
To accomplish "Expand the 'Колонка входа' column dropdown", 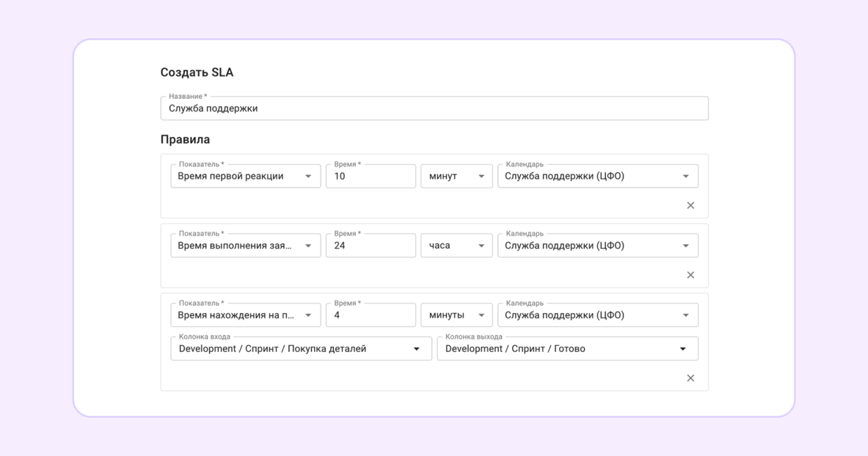I will 301,349.
